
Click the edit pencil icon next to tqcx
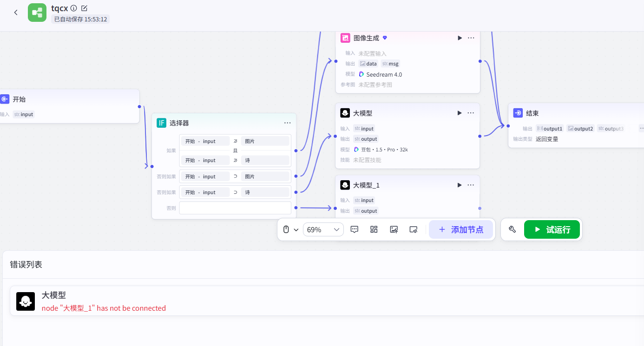click(84, 8)
